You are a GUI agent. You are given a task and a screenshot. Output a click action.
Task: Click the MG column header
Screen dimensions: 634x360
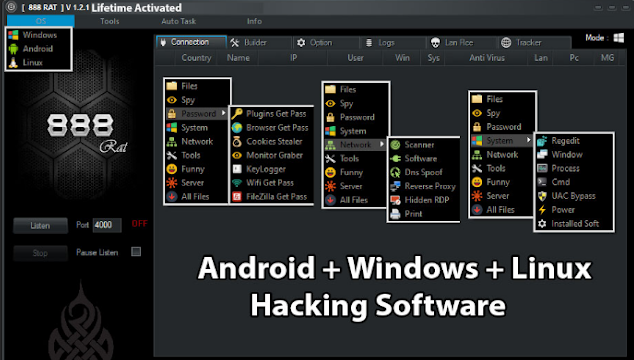[607, 58]
